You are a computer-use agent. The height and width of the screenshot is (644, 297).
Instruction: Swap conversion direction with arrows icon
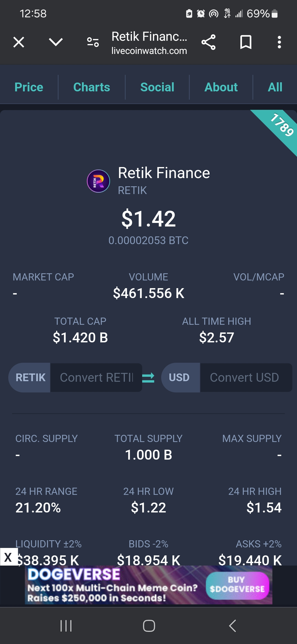click(148, 378)
